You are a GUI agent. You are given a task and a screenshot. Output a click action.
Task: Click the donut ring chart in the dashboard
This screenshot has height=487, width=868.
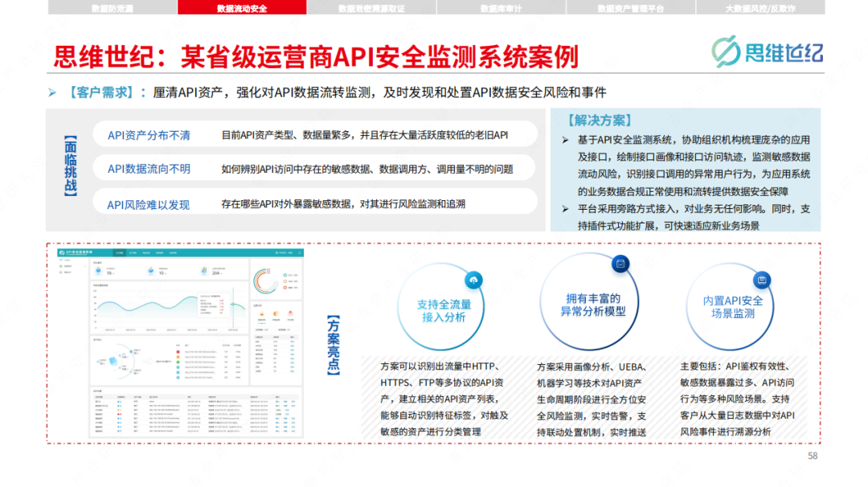265,280
